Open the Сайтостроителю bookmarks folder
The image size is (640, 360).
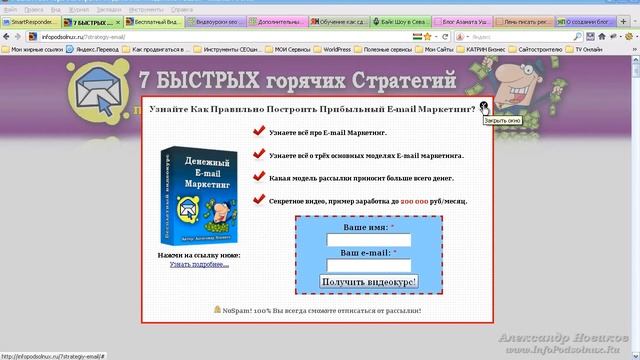click(536, 49)
